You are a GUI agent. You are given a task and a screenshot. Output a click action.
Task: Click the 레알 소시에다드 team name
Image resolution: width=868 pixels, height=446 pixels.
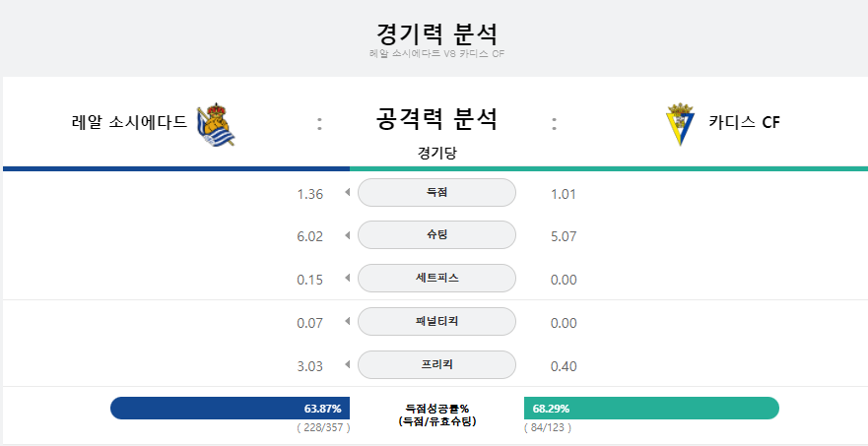pos(129,122)
